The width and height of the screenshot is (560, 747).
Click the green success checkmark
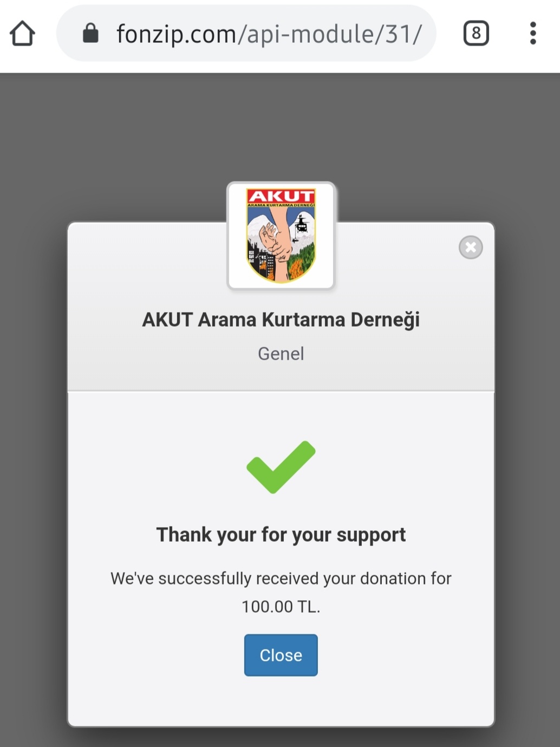point(281,467)
